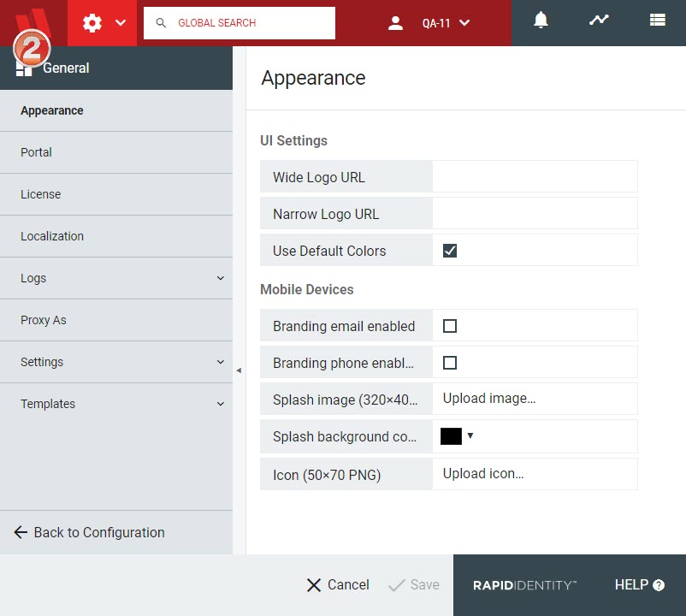Click the Mobile Devices heading
This screenshot has height=616, width=686.
(x=307, y=289)
